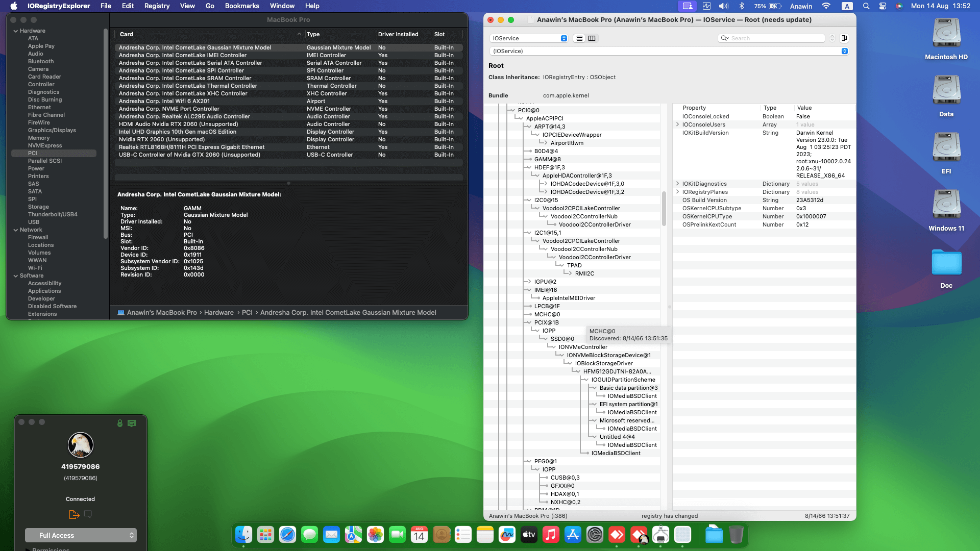Click the search magnifier icon in IOService window
980x551 pixels.
point(724,38)
